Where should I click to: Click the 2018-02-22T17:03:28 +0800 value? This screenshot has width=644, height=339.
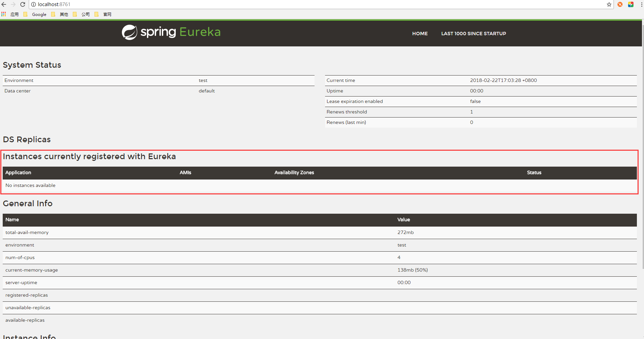click(x=503, y=80)
